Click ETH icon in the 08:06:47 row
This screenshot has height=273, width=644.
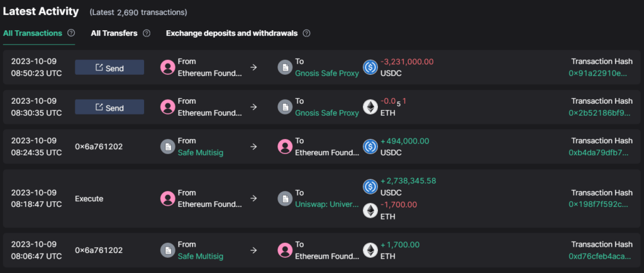coord(370,250)
